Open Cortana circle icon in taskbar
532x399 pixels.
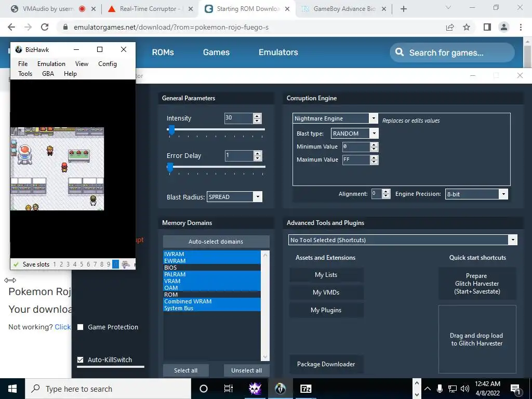coord(204,389)
